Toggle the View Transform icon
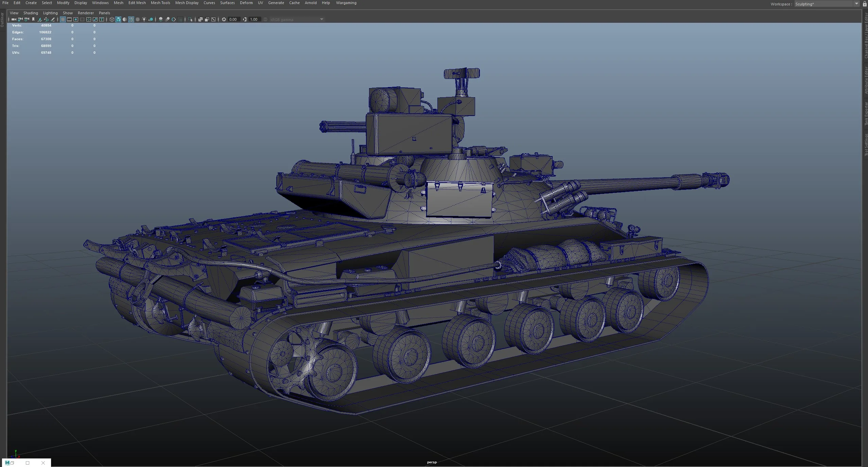This screenshot has height=467, width=868. (265, 19)
